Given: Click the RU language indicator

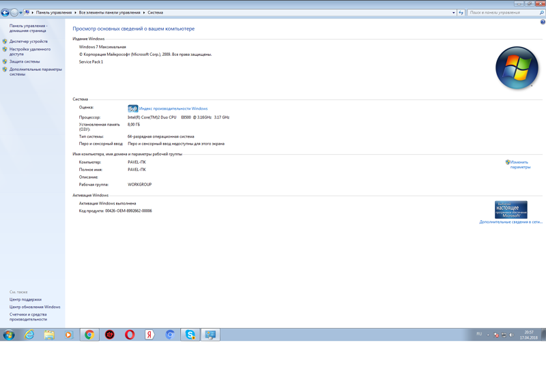Looking at the screenshot, I should coord(479,334).
